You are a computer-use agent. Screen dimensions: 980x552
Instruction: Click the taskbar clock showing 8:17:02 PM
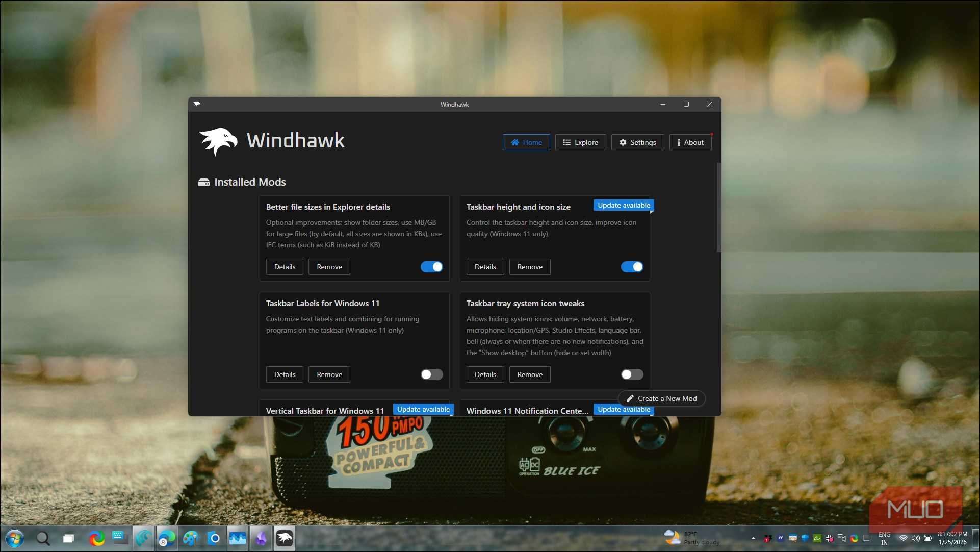coord(952,538)
